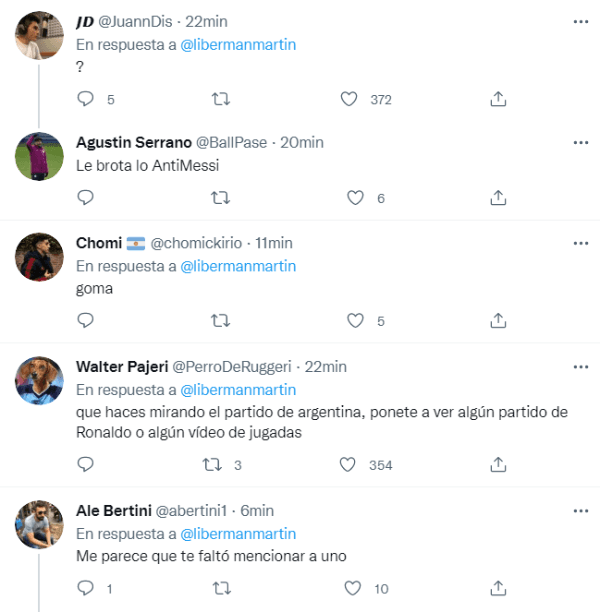This screenshot has height=612, width=600.
Task: Retweet Walter Pajeri's tweet
Action: (x=212, y=465)
